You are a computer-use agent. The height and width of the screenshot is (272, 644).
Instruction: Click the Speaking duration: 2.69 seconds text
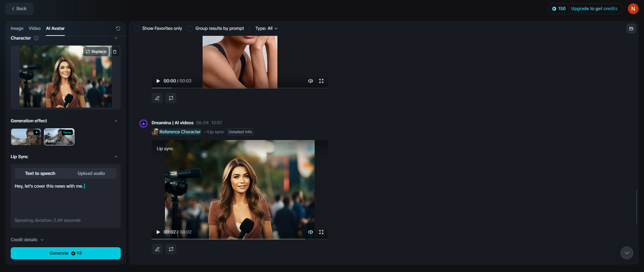point(48,220)
